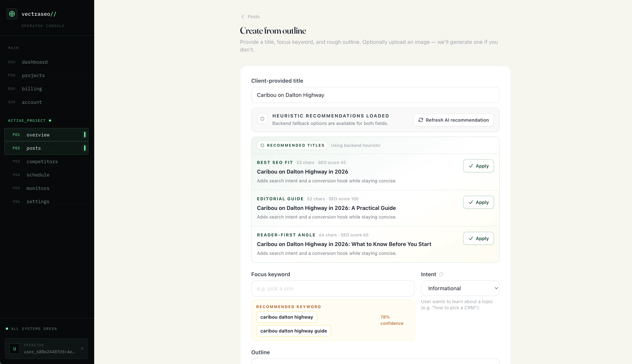The image size is (632, 364).
Task: Click title Caribou on Dalton Highway in 2026
Action: point(302,172)
